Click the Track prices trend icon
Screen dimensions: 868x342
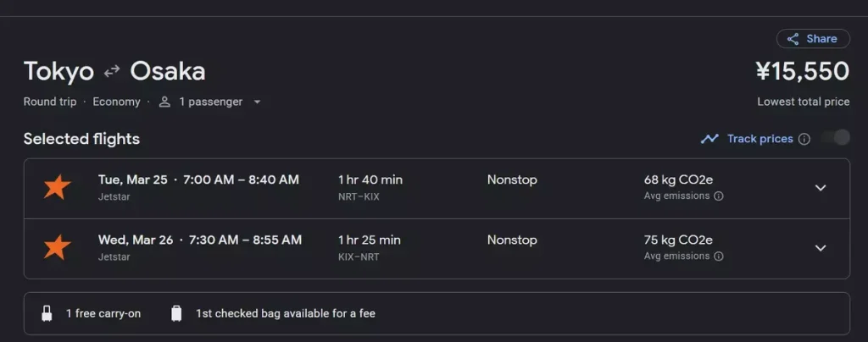coord(709,139)
